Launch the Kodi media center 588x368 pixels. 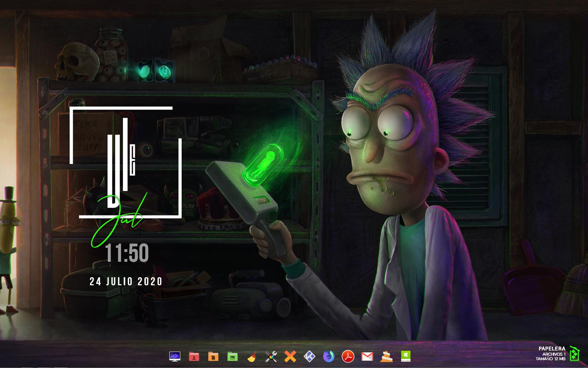click(x=309, y=357)
